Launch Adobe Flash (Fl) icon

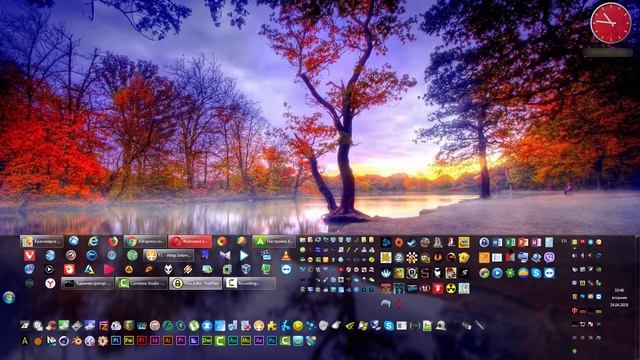tap(142, 341)
